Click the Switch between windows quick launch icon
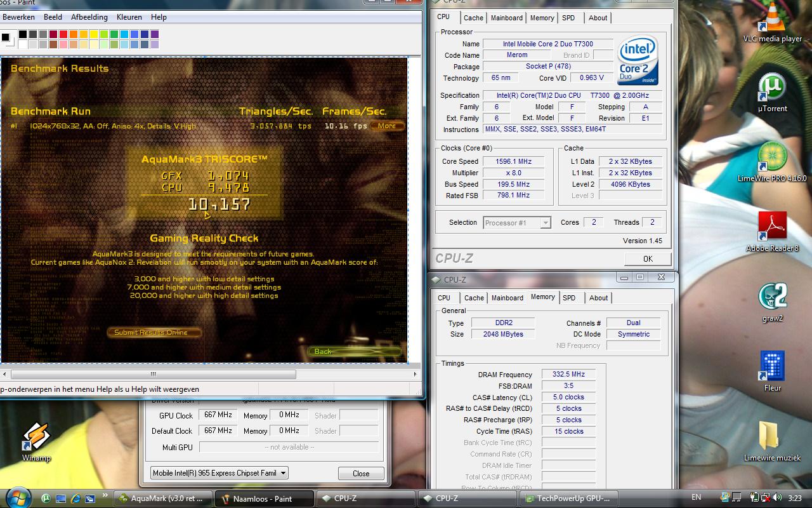 [90, 498]
